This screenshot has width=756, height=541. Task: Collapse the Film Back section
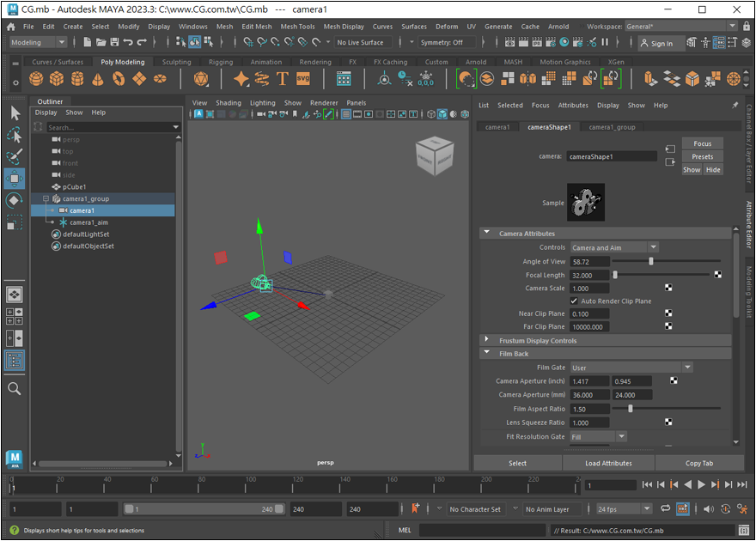pos(486,353)
